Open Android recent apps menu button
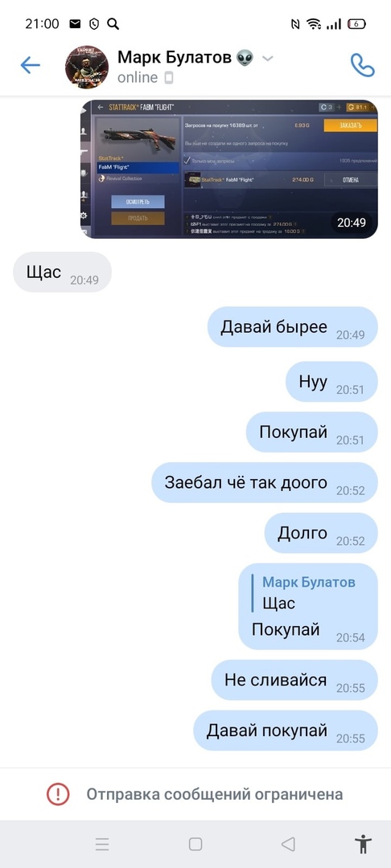391x868 pixels. pos(102,844)
